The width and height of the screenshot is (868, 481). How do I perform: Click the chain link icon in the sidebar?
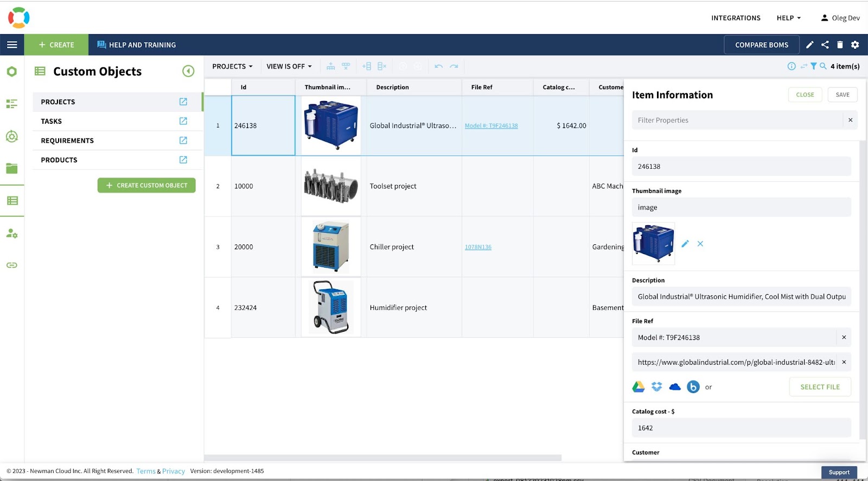(x=12, y=265)
